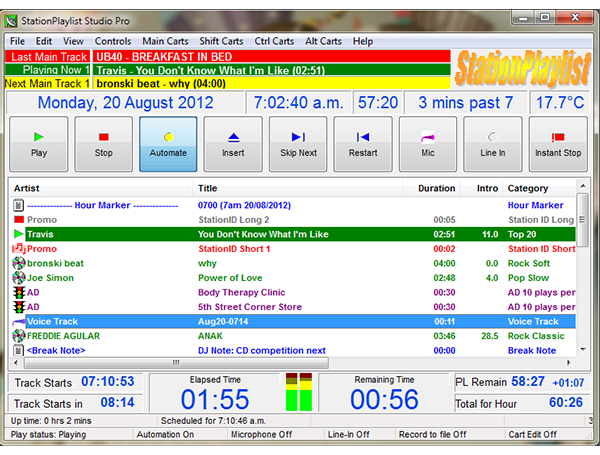Click the StationPlaylist app icon in title bar
The height and width of the screenshot is (455, 600).
tap(11, 21)
